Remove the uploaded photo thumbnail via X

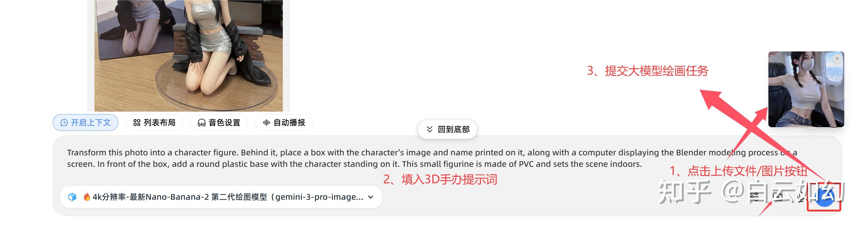click(x=837, y=59)
